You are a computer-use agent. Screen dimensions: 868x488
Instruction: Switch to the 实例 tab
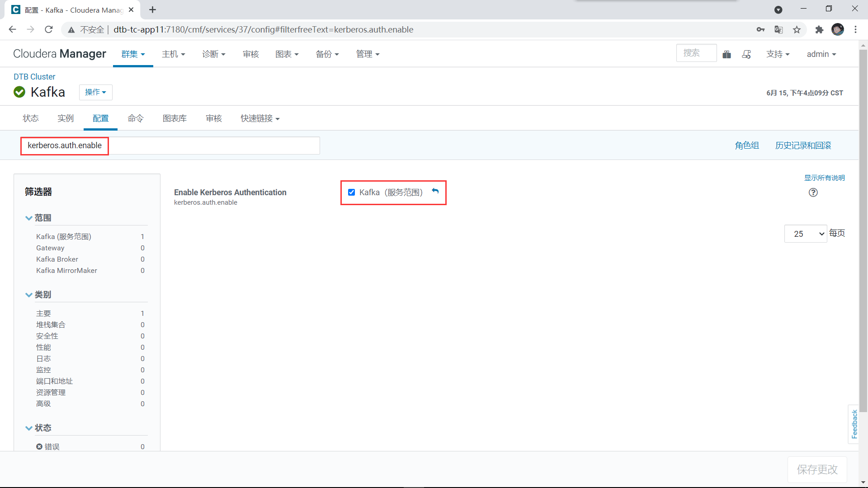(66, 118)
